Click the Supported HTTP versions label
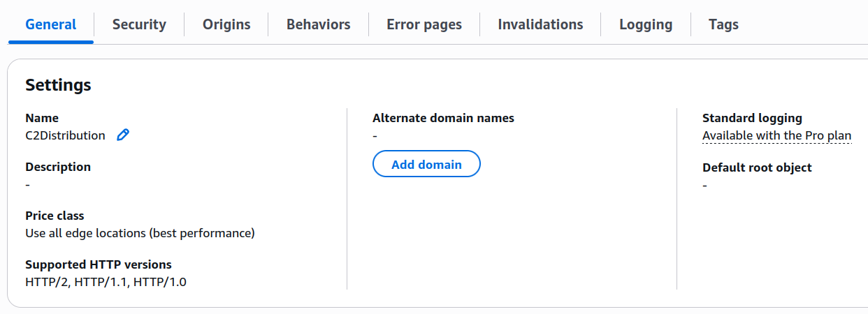The height and width of the screenshot is (314, 868). pos(98,264)
